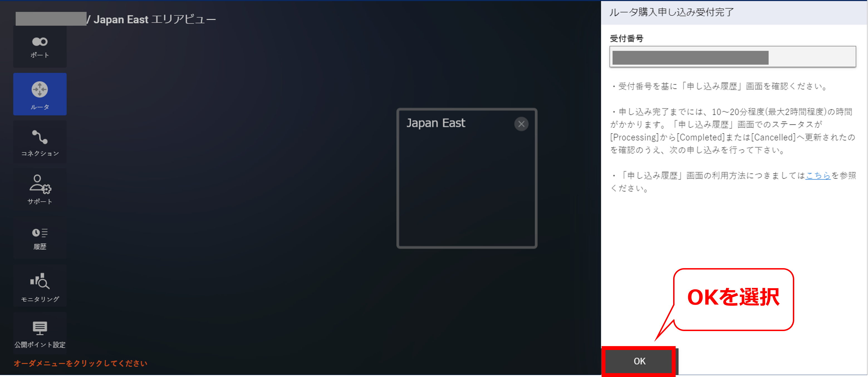The height and width of the screenshot is (377, 868).
Task: Click the orange オーダメニュー instruction text
Action: coord(80,363)
